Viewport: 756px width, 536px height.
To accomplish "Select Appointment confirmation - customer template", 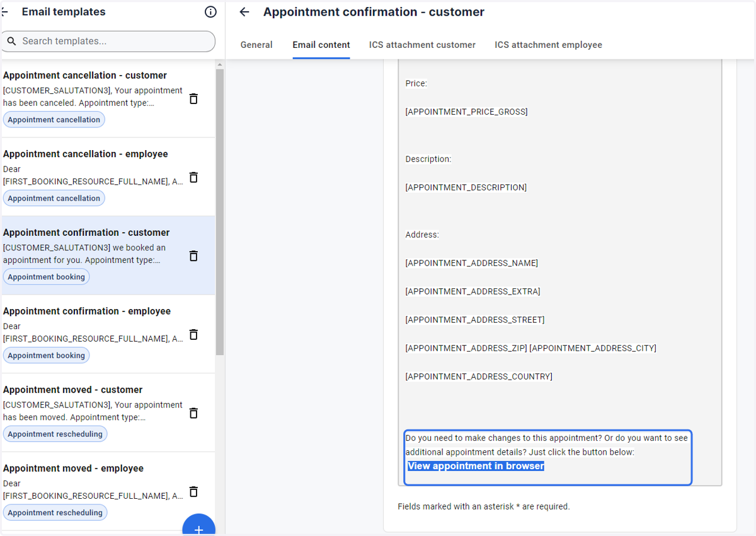I will click(x=107, y=256).
